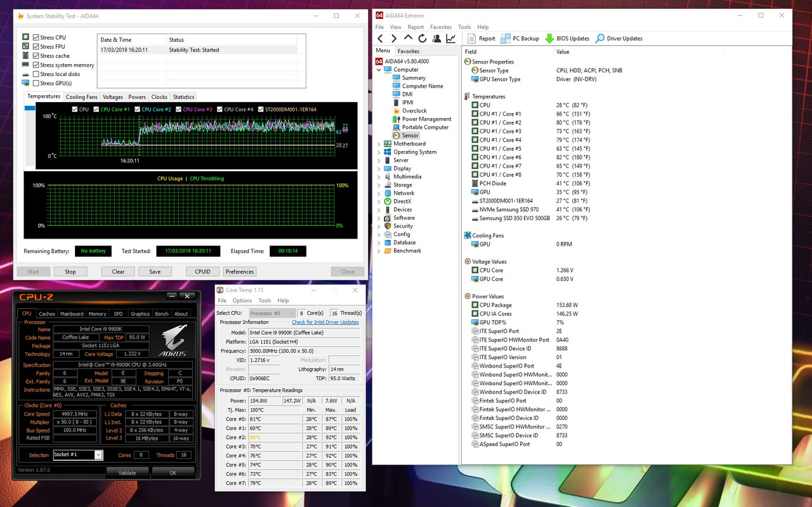The height and width of the screenshot is (507, 812).
Task: Open the user icon in AIDA64 toolbar
Action: tap(436, 39)
